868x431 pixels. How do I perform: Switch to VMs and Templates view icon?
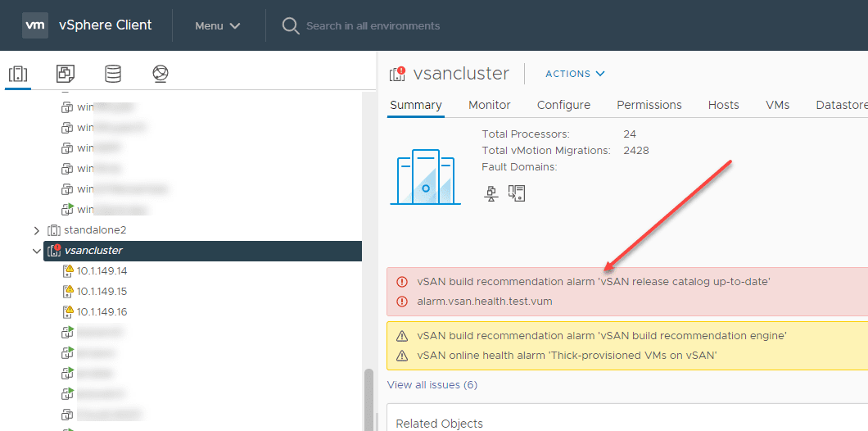pyautogui.click(x=66, y=74)
